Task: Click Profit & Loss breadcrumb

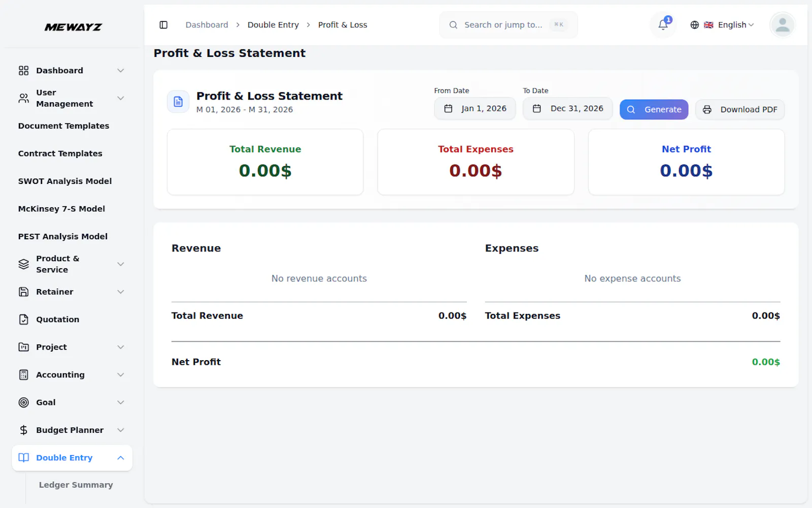Action: tap(343, 25)
